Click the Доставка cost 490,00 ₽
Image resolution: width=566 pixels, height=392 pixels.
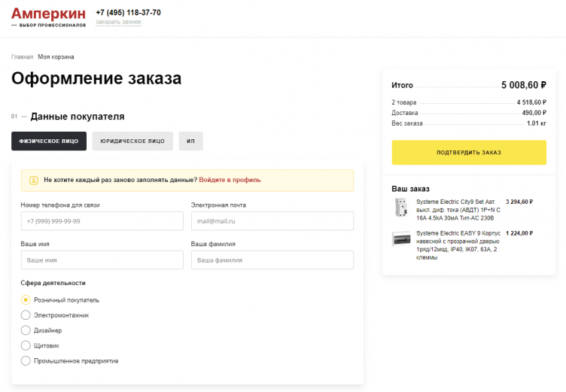click(x=534, y=113)
